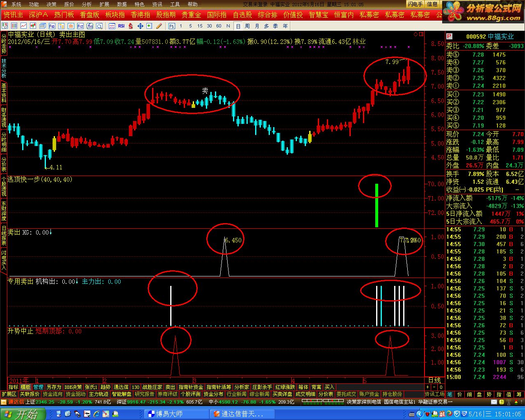
Task: Click the 闪电手 button
Action: (415, 4)
